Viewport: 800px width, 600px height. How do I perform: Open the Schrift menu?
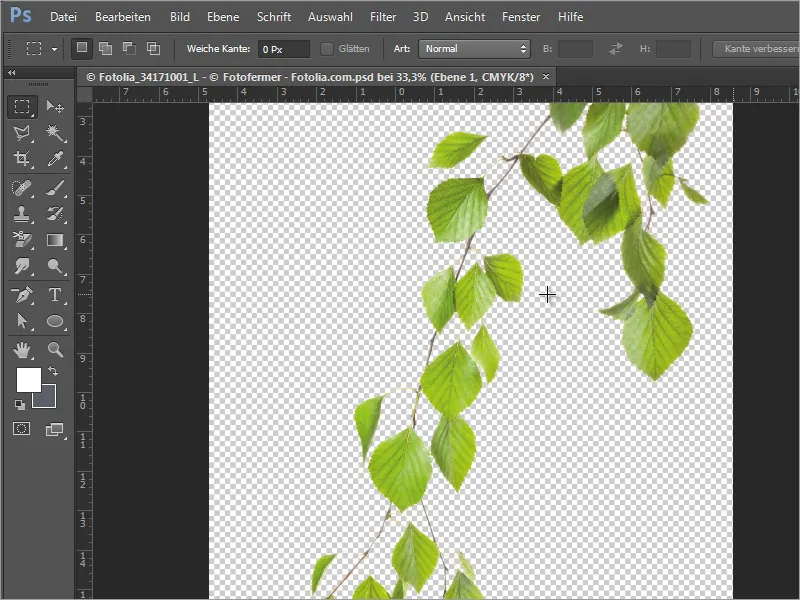(x=274, y=17)
